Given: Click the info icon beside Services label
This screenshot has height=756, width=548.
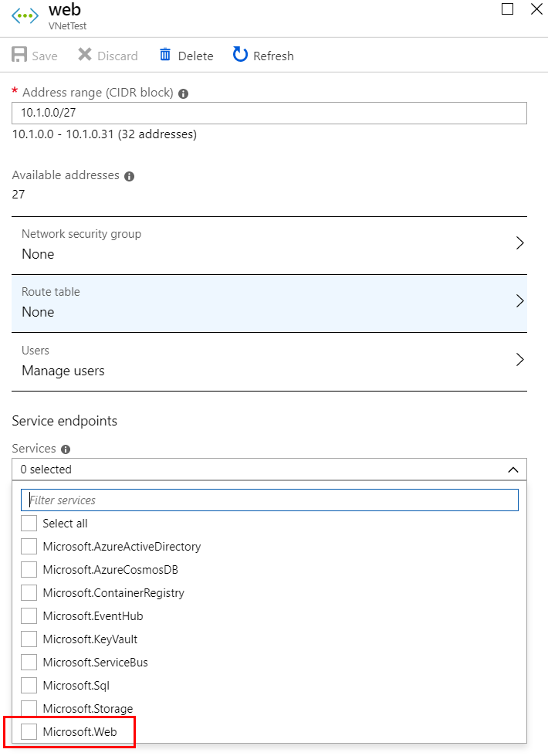Looking at the screenshot, I should click(x=66, y=449).
